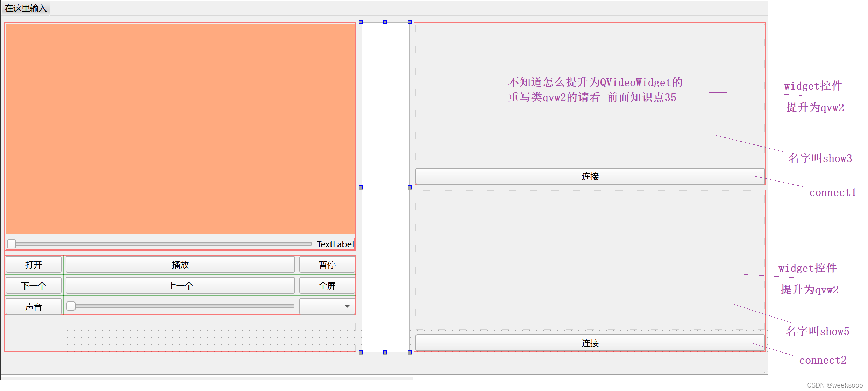This screenshot has width=868, height=391.
Task: Click the bottom-right handle of selected white widget
Action: point(410,352)
